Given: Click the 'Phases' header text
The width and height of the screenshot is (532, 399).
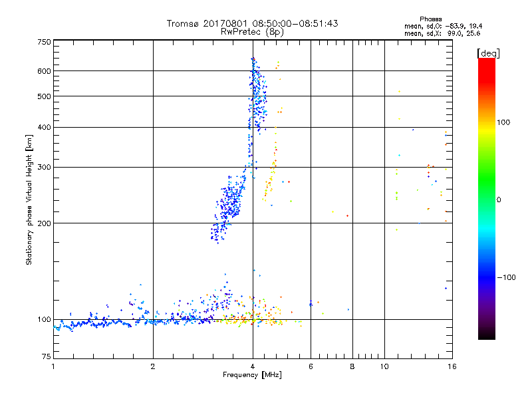Looking at the screenshot, I should click(x=430, y=19).
